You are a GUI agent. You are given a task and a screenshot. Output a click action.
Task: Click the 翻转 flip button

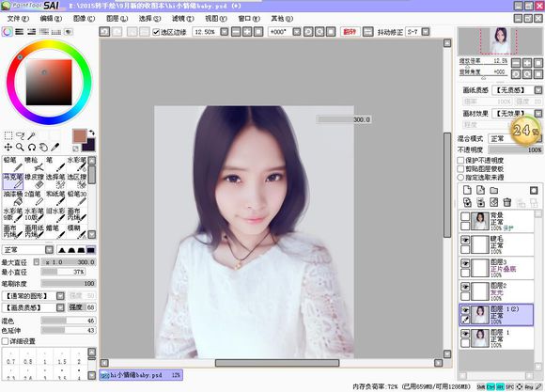350,32
